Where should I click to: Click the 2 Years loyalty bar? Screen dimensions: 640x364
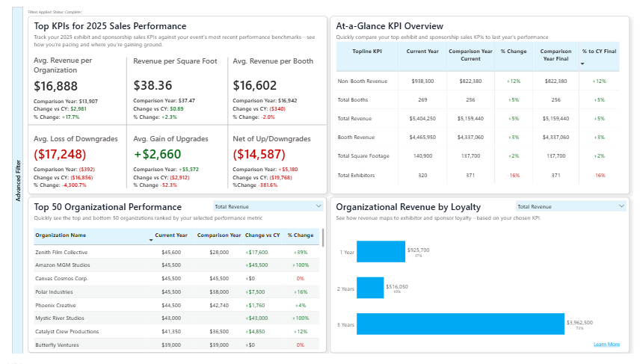tap(370, 288)
